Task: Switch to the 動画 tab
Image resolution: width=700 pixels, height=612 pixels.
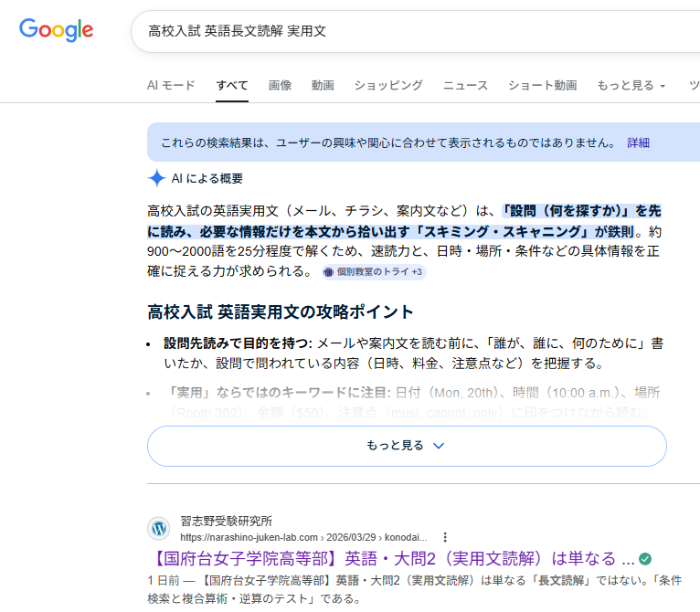Action: coord(323,86)
